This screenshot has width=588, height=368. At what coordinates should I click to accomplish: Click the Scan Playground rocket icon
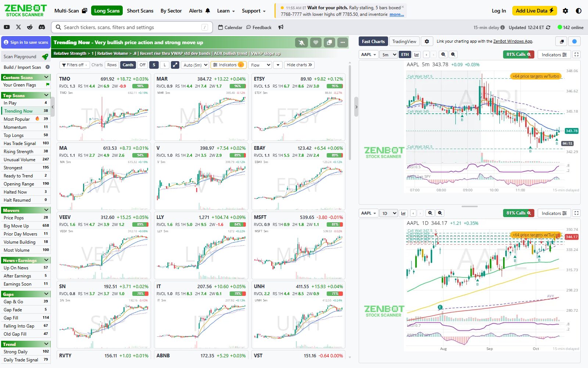[x=45, y=57]
